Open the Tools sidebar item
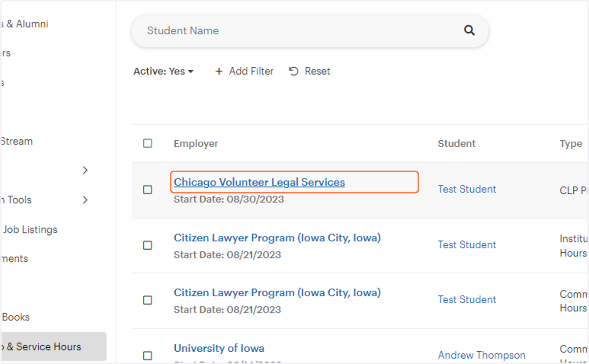 (16, 200)
